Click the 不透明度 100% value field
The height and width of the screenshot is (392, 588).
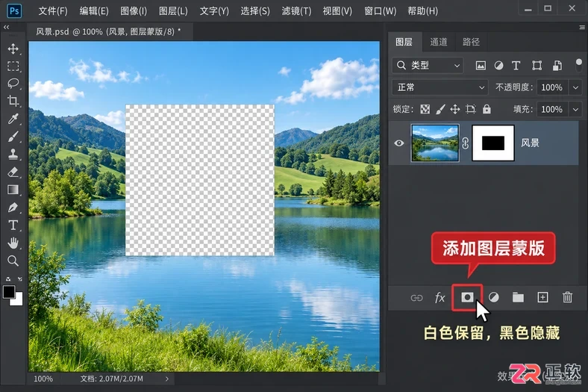(x=553, y=88)
